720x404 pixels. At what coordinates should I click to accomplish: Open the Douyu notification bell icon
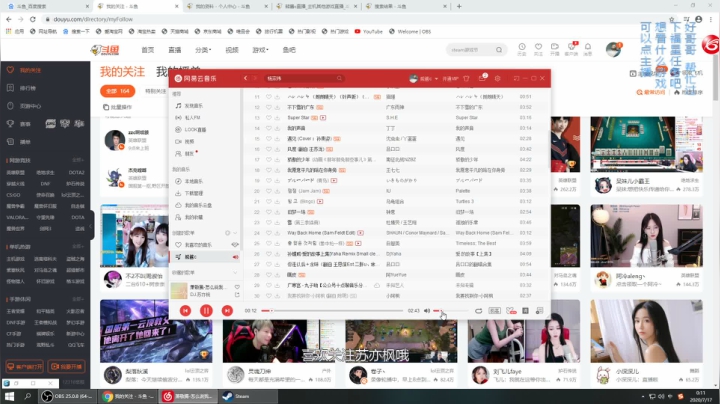pyautogui.click(x=588, y=49)
